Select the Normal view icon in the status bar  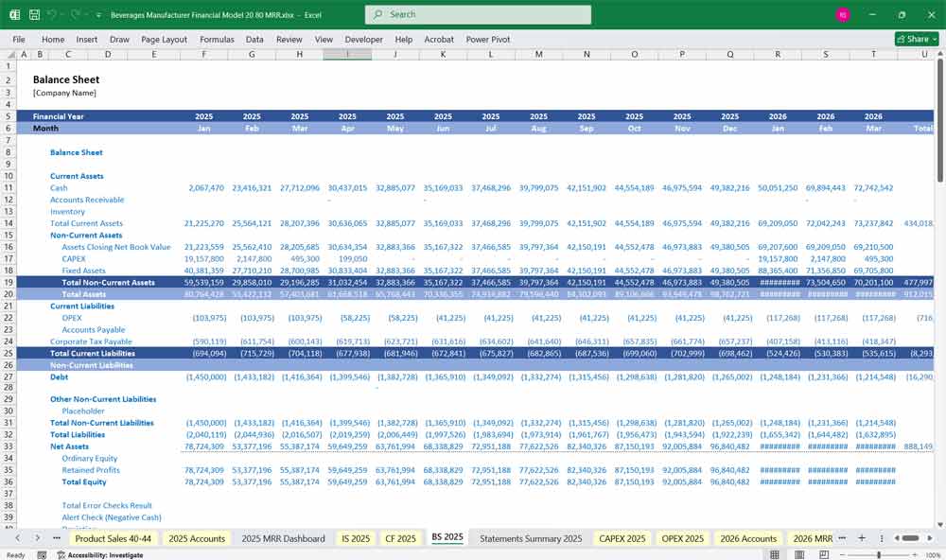pos(775,553)
